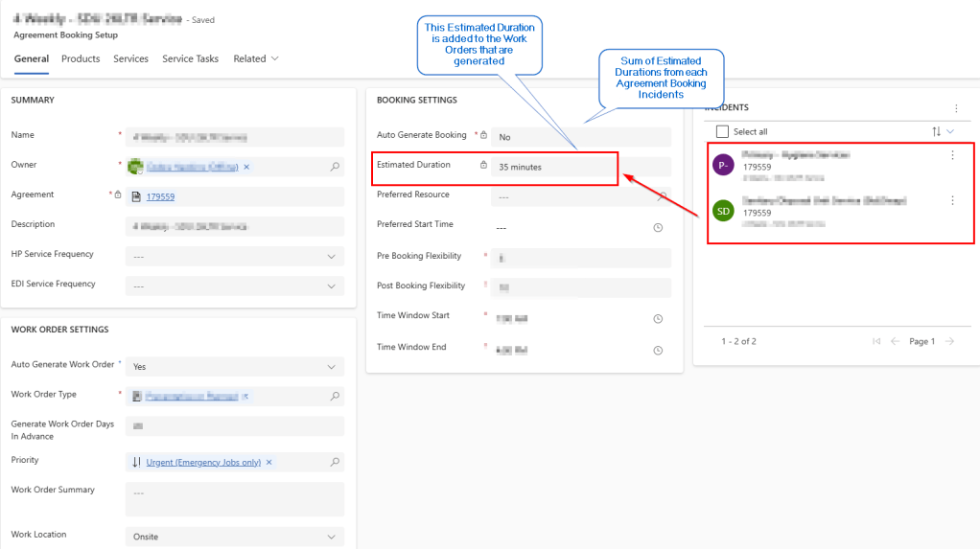Click Work Order Type search magnifier
The width and height of the screenshot is (980, 549).
click(x=335, y=396)
